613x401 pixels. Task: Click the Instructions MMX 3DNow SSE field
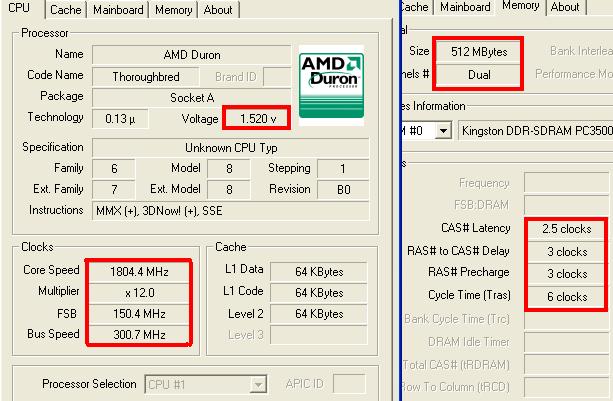(231, 211)
